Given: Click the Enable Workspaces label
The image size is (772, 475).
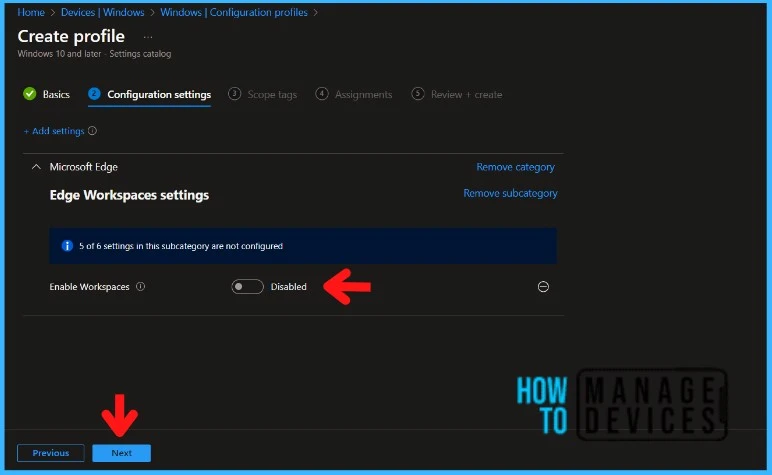Looking at the screenshot, I should (89, 286).
